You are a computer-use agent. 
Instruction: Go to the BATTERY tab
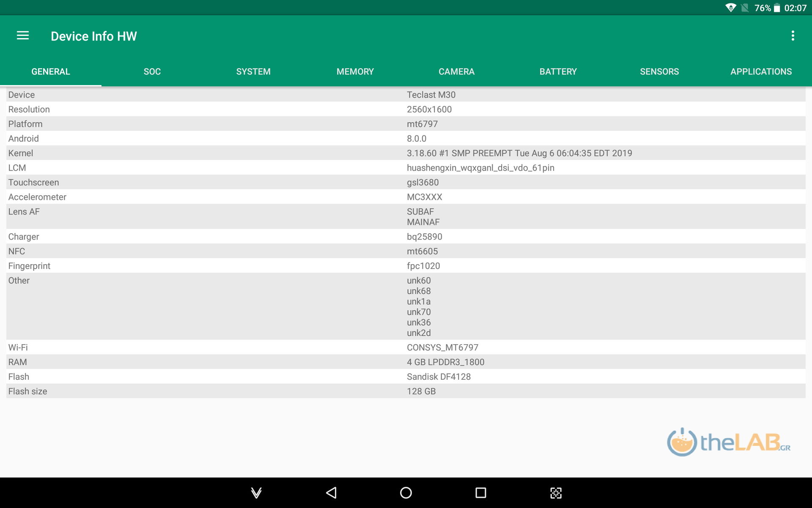[x=558, y=72]
